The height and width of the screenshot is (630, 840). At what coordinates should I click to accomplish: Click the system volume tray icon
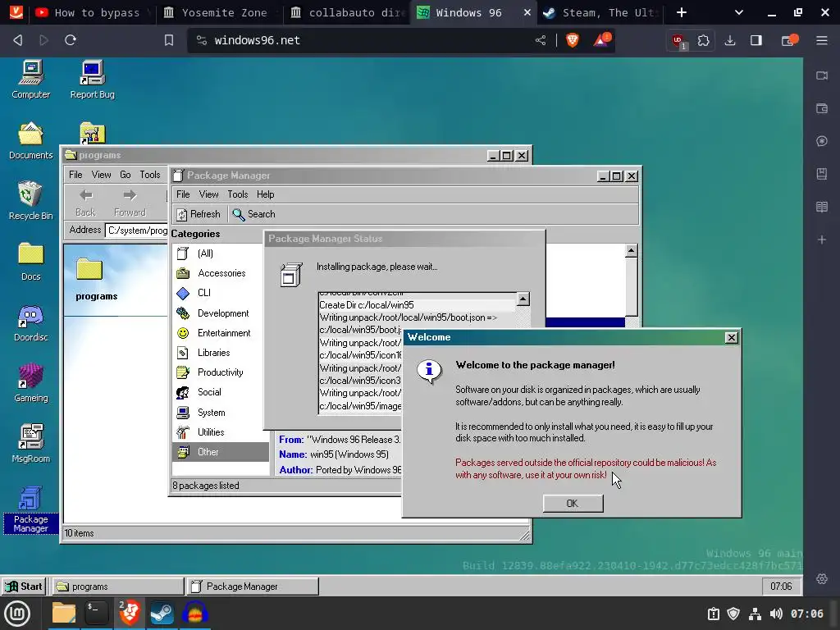coord(776,614)
